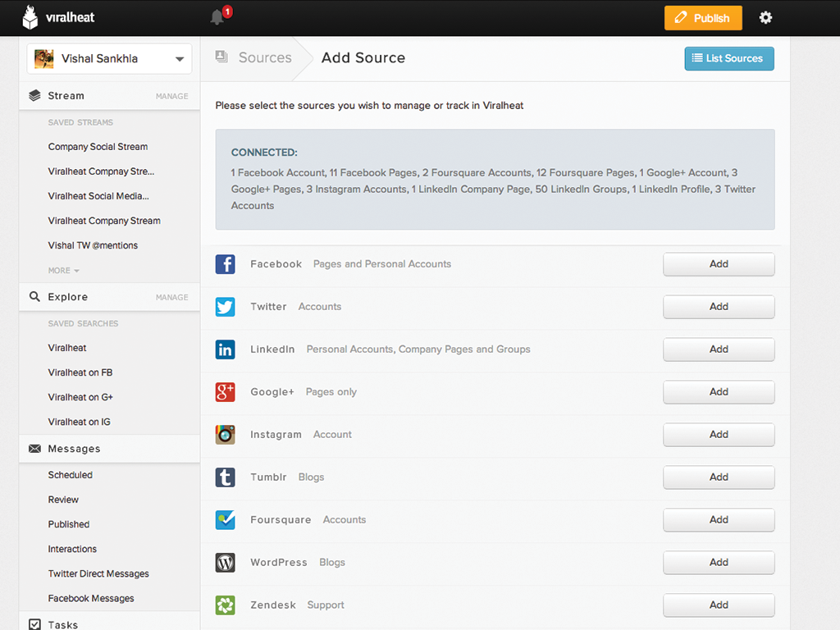Click the Tumblr source icon
This screenshot has height=630, width=840.
[225, 477]
